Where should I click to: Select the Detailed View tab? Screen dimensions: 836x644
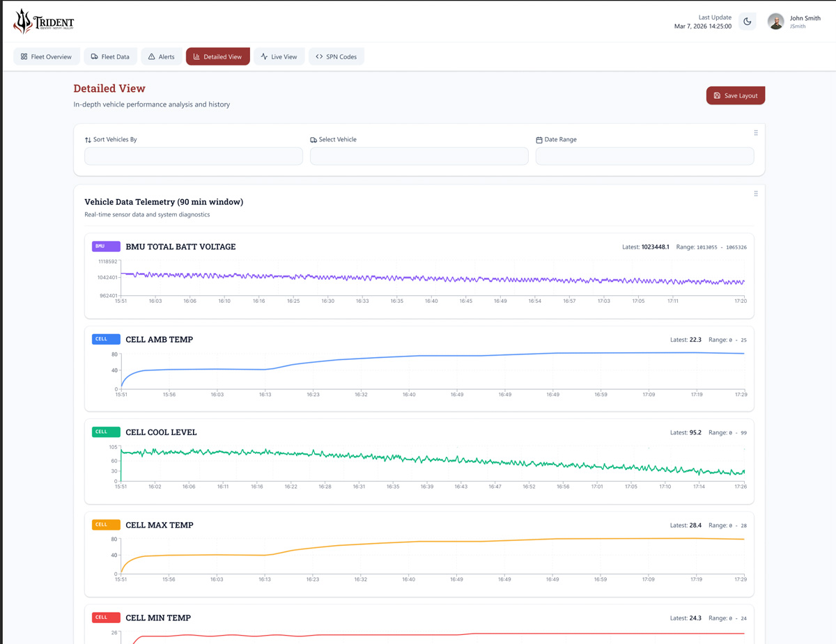pos(217,56)
